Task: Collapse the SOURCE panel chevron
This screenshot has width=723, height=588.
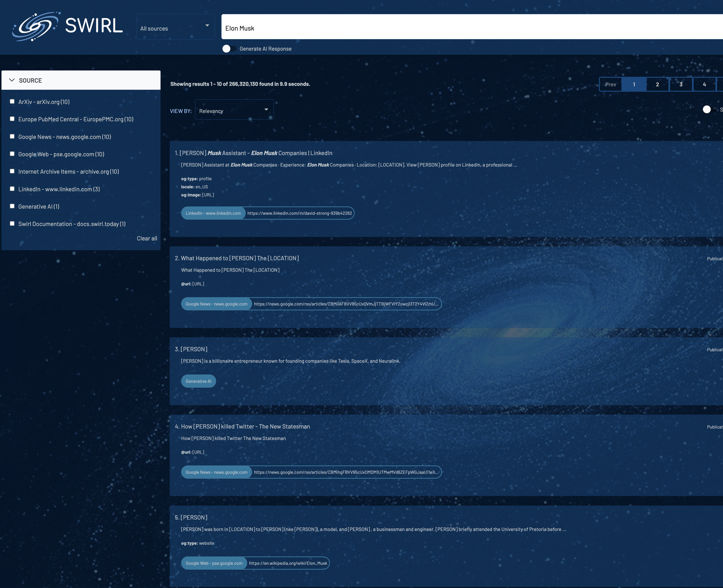Action: point(12,80)
